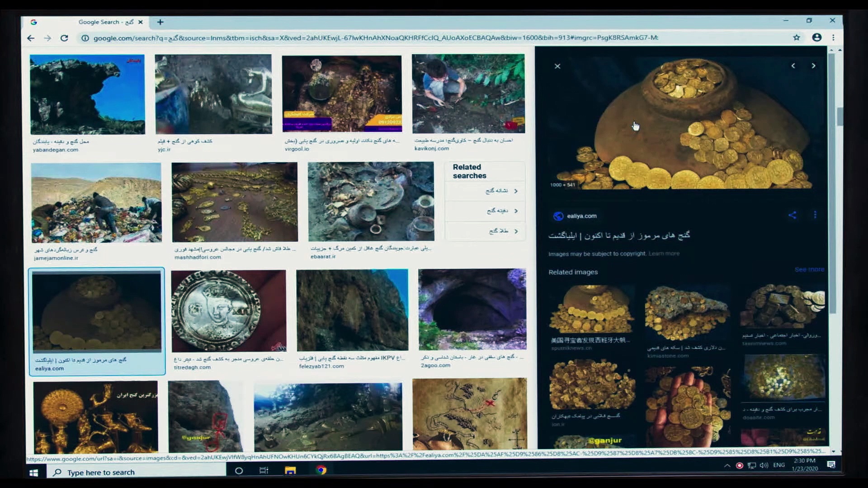
Task: Click the See more related images link
Action: point(809,269)
